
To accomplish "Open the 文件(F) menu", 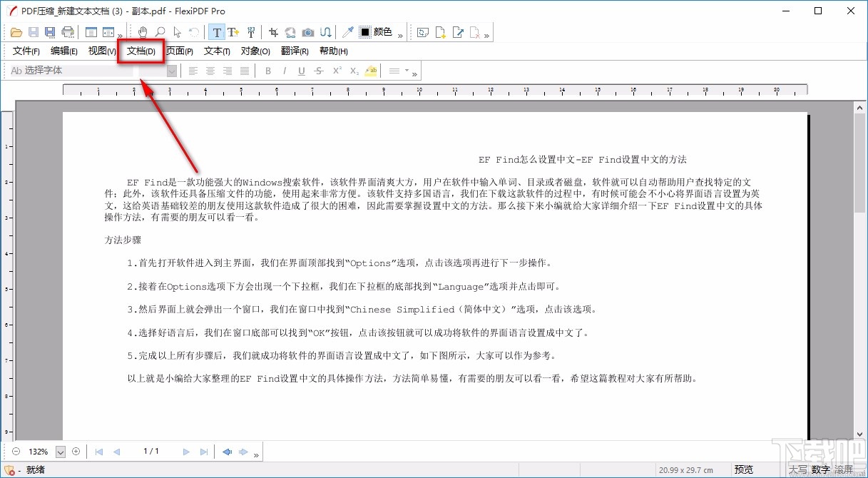I will [26, 51].
